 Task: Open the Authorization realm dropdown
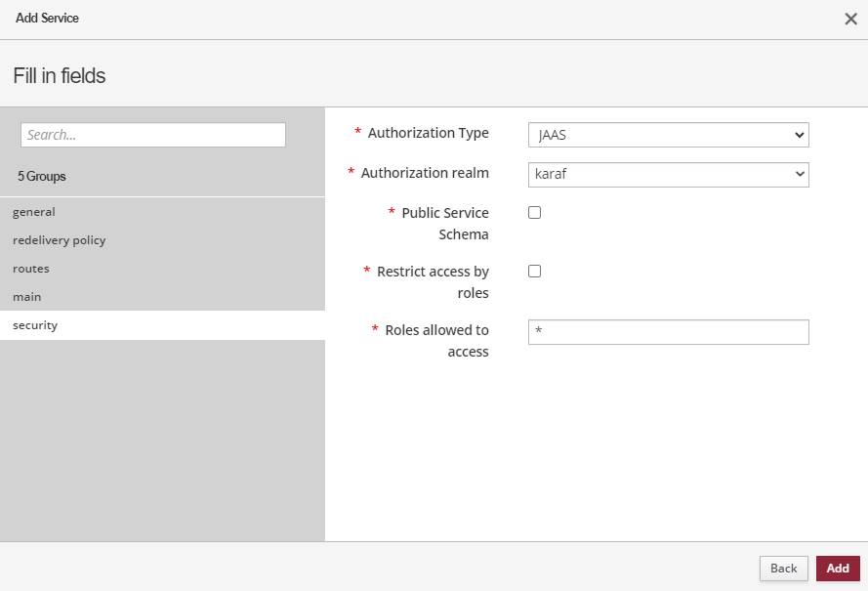tap(668, 175)
